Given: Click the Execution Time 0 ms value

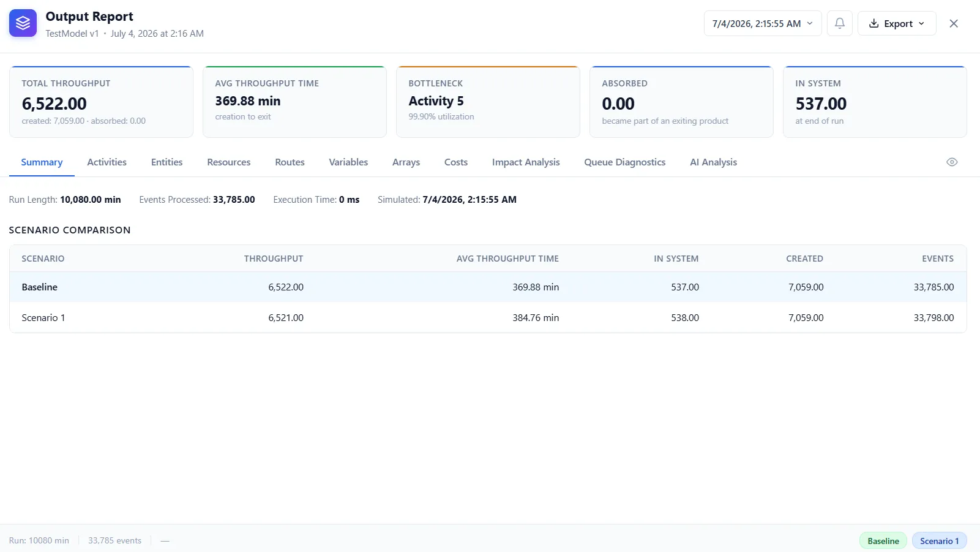Looking at the screenshot, I should click(x=350, y=200).
